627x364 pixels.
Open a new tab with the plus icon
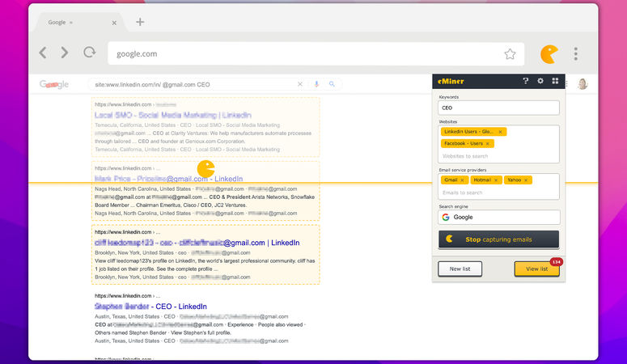(140, 22)
